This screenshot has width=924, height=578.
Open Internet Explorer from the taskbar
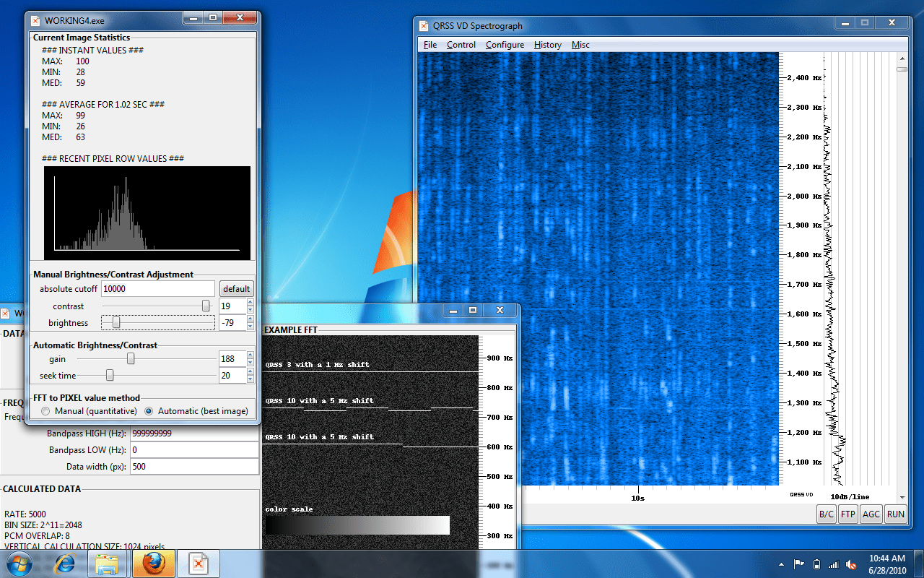[65, 563]
